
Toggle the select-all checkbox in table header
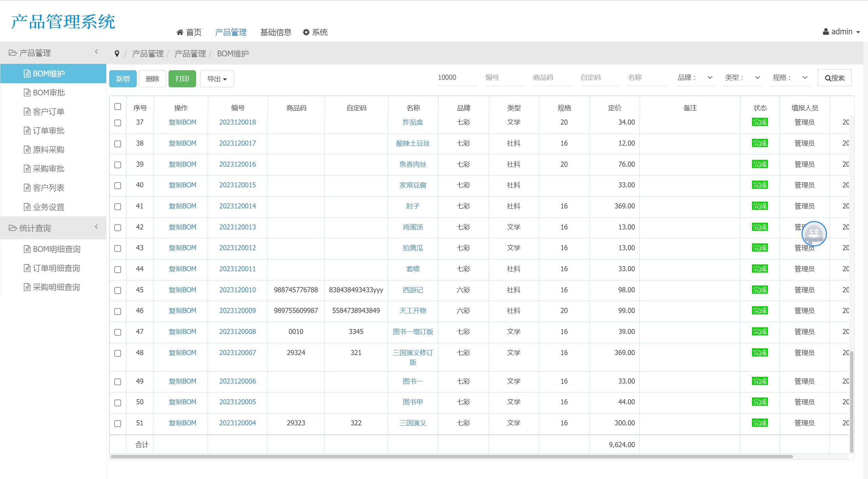point(118,107)
